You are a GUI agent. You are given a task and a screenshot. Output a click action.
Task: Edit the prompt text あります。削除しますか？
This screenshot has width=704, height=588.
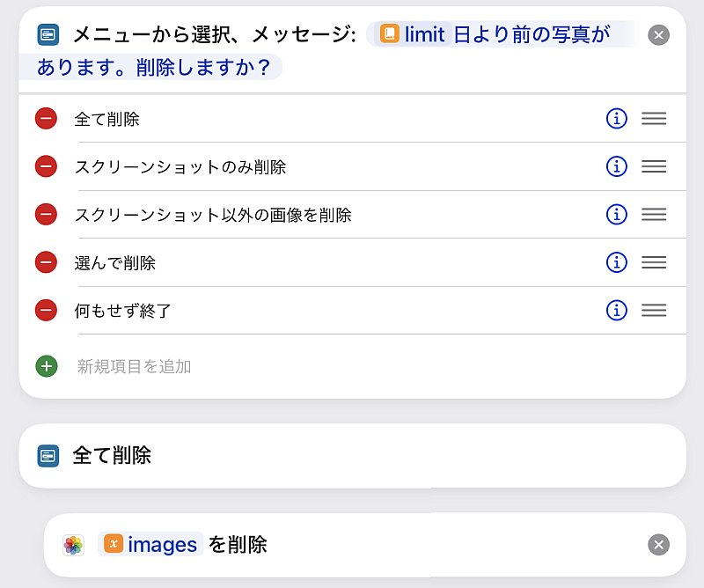tap(153, 68)
